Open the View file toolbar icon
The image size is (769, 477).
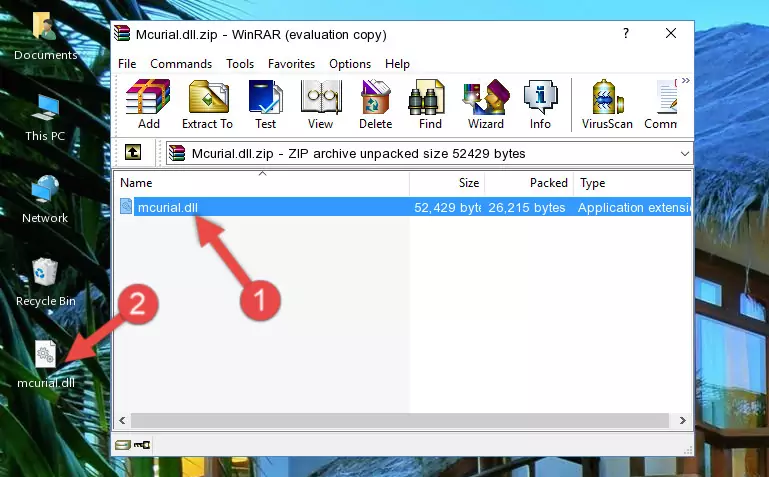[x=321, y=104]
